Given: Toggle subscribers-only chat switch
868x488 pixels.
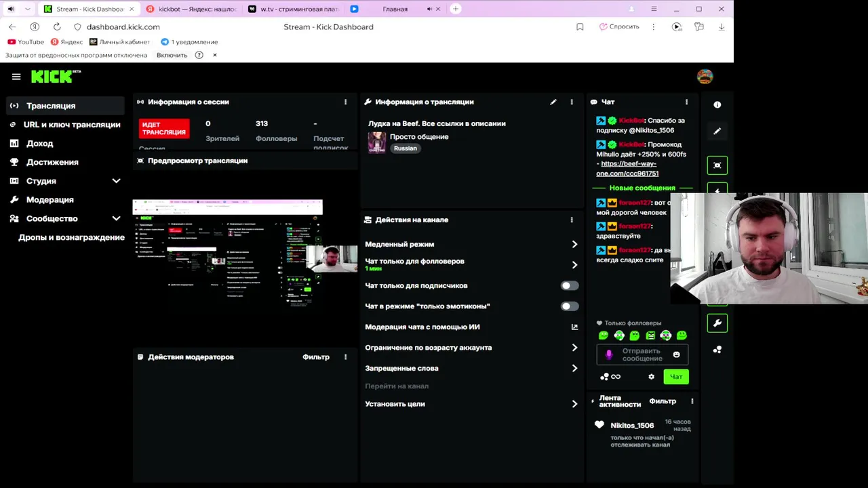Looking at the screenshot, I should point(570,286).
